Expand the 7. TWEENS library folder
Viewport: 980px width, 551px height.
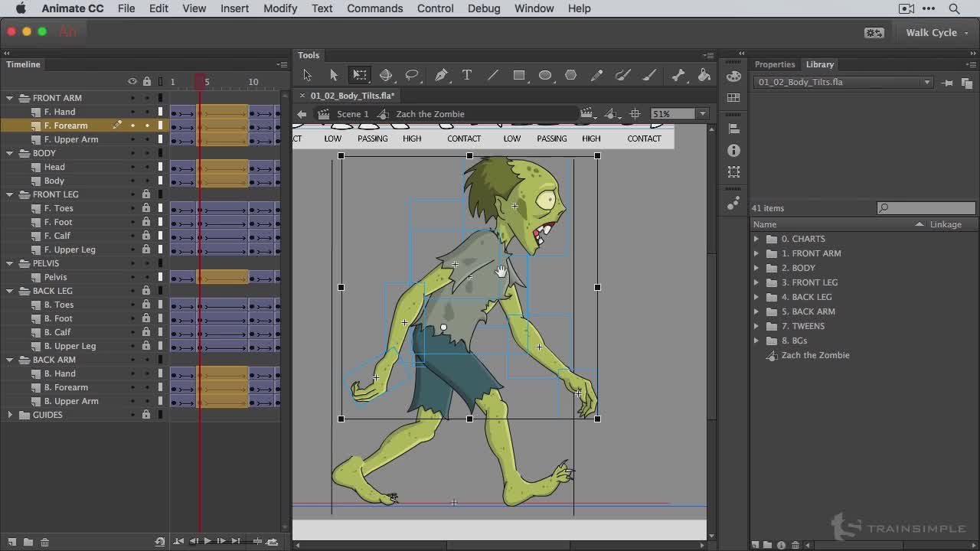[756, 326]
